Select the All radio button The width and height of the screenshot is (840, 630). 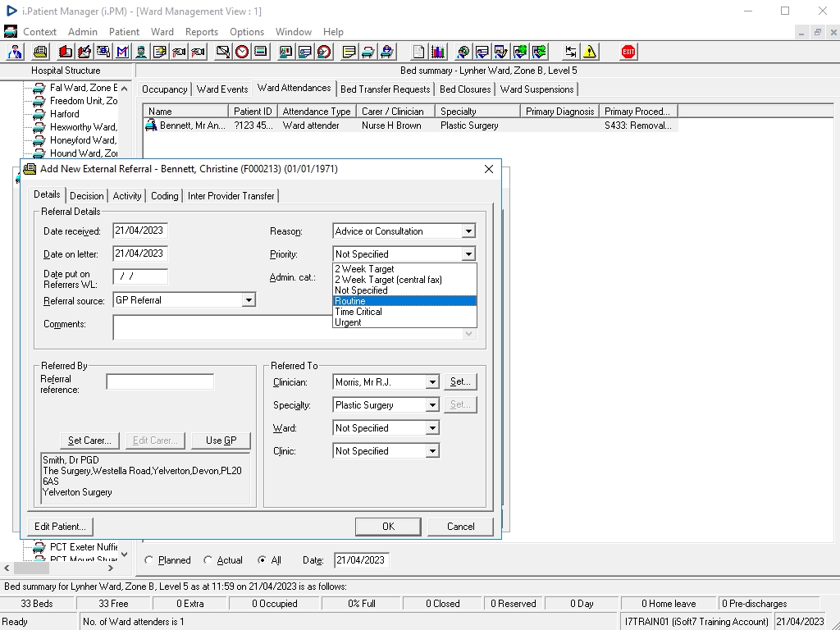tap(262, 559)
